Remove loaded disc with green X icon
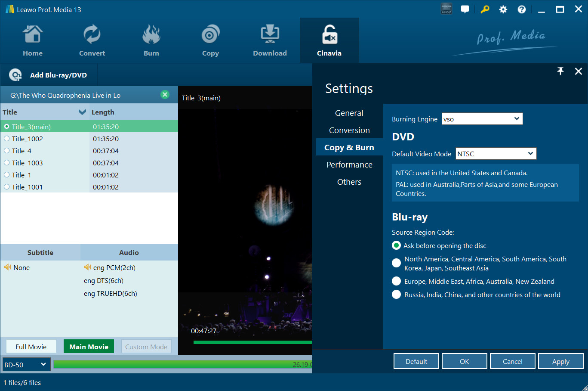The width and height of the screenshot is (588, 391). (x=165, y=95)
